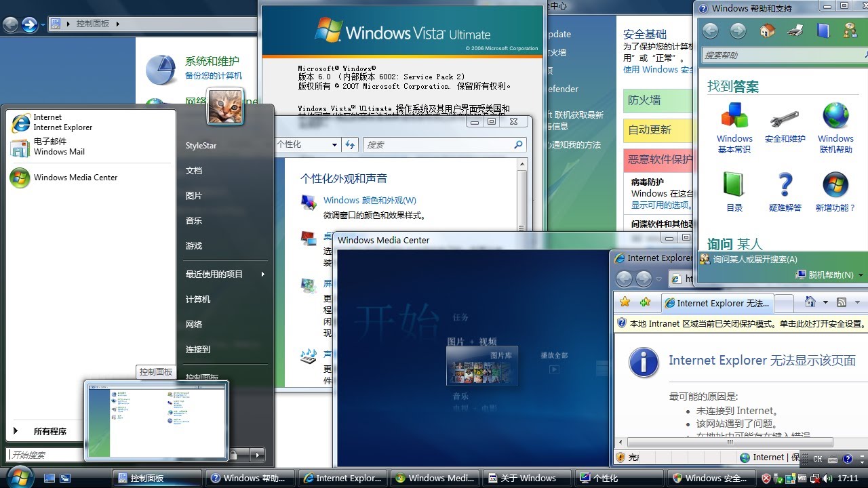Image resolution: width=868 pixels, height=488 pixels.
Task: Open Windows 基本常识 help topic
Action: pos(734,128)
